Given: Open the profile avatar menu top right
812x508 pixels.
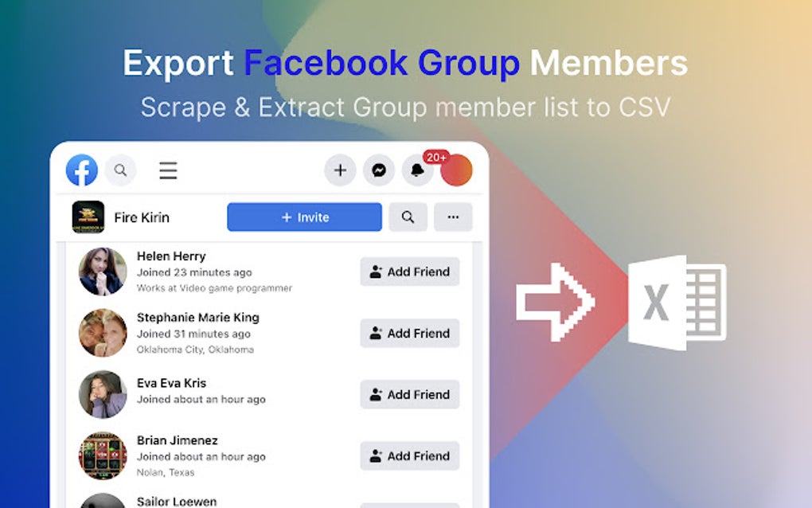Looking at the screenshot, I should click(455, 170).
